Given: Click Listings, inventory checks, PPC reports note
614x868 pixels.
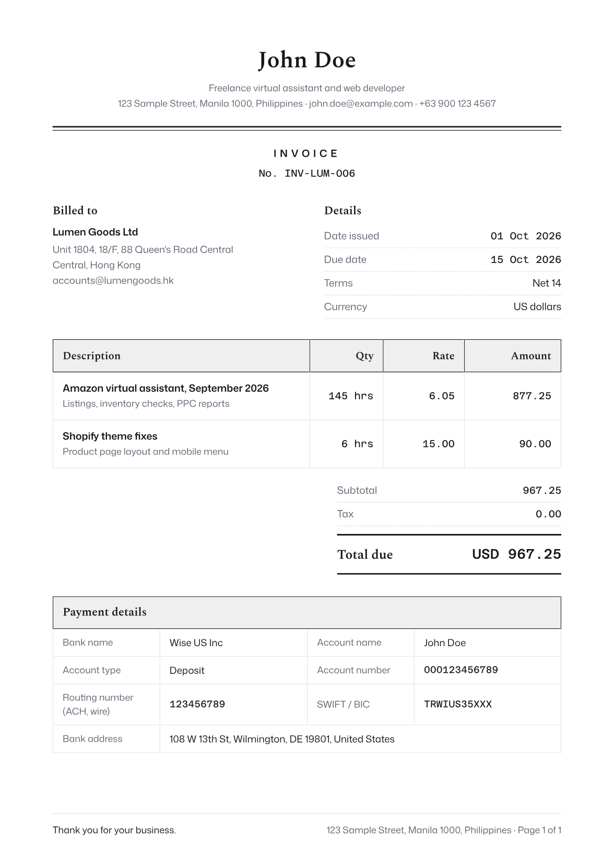Looking at the screenshot, I should 146,403.
